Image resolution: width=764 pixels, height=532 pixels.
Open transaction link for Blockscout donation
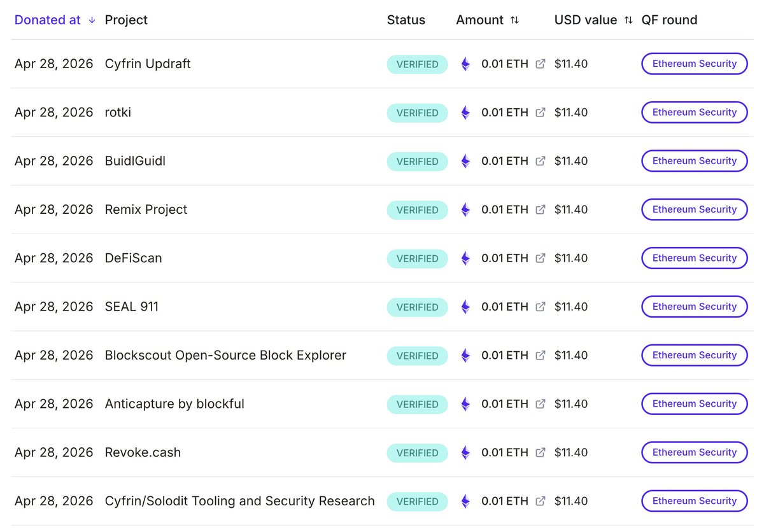tap(541, 355)
